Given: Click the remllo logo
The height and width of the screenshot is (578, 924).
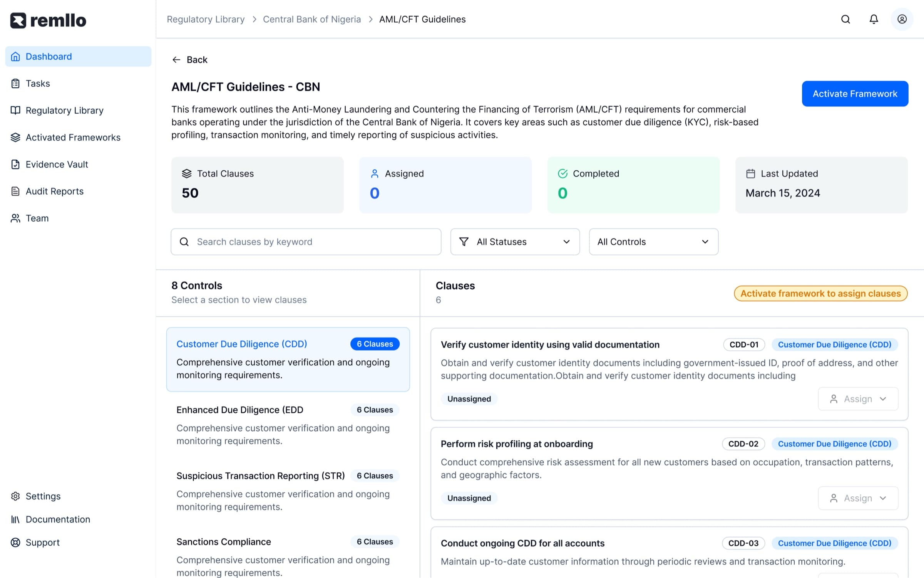Looking at the screenshot, I should [48, 20].
